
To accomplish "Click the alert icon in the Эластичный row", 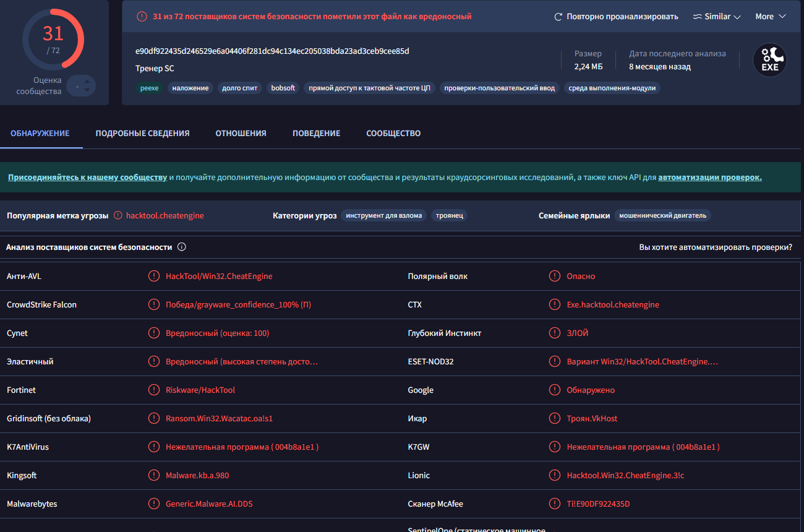I will [x=153, y=361].
